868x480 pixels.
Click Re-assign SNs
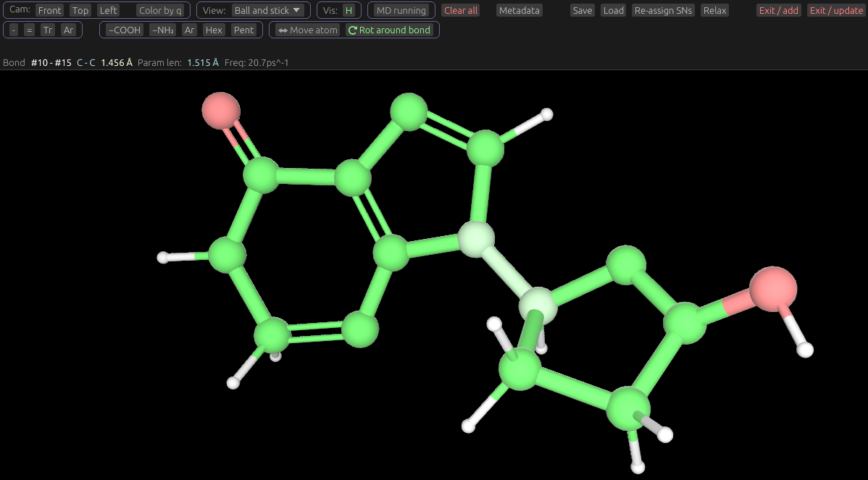coord(663,10)
